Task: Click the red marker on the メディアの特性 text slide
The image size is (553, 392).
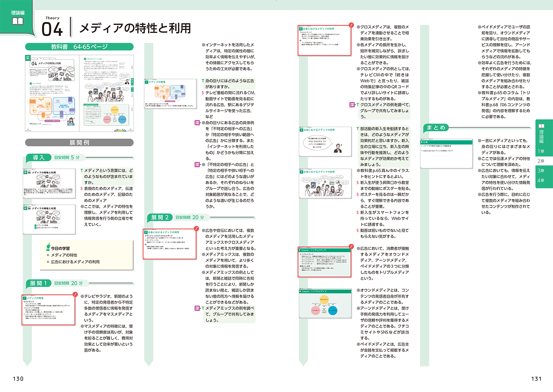Action: [75, 294]
